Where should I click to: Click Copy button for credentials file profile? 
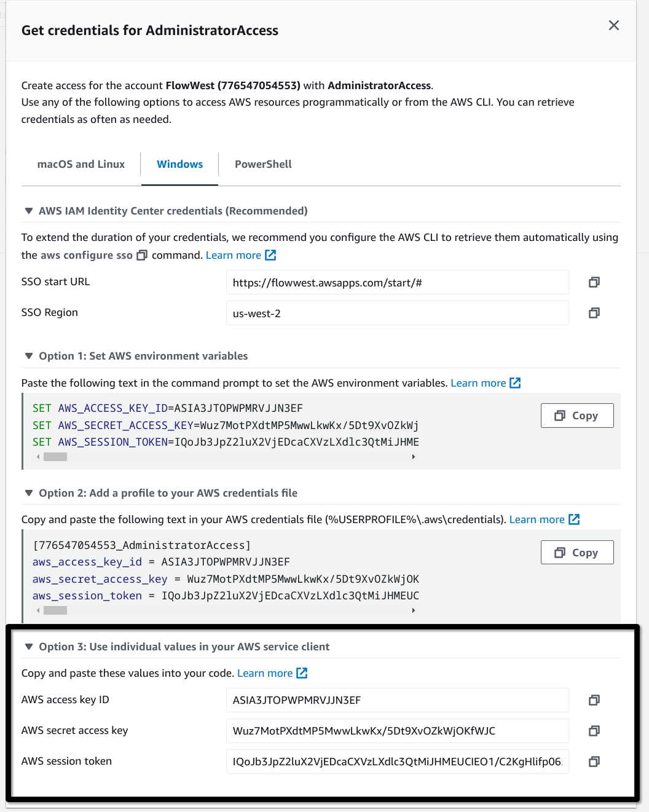[576, 553]
